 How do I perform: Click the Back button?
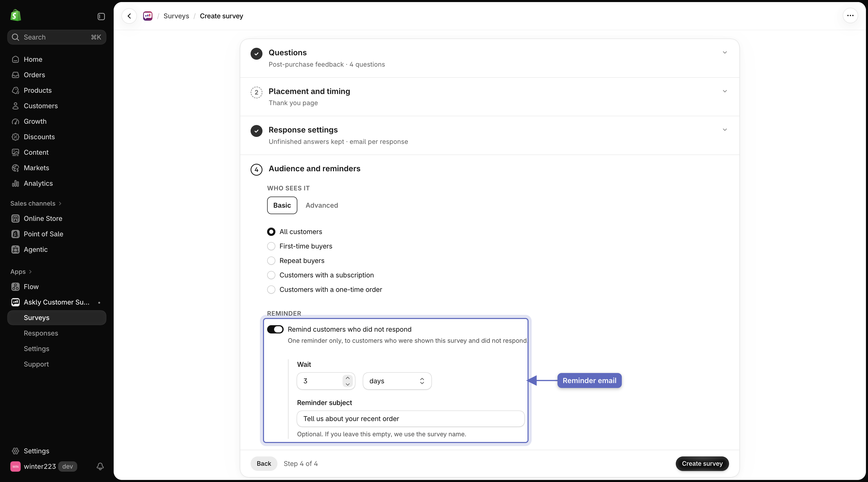[264, 463]
